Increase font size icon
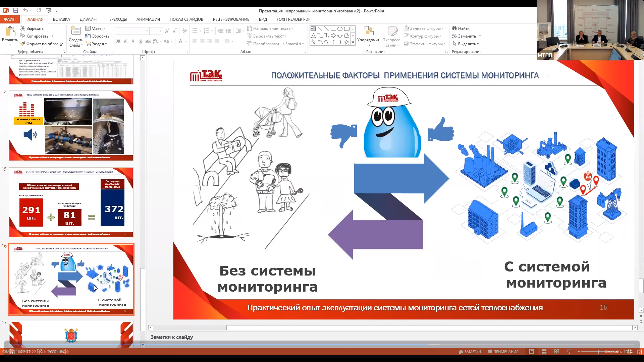This screenshot has height=362, width=644. [167, 31]
